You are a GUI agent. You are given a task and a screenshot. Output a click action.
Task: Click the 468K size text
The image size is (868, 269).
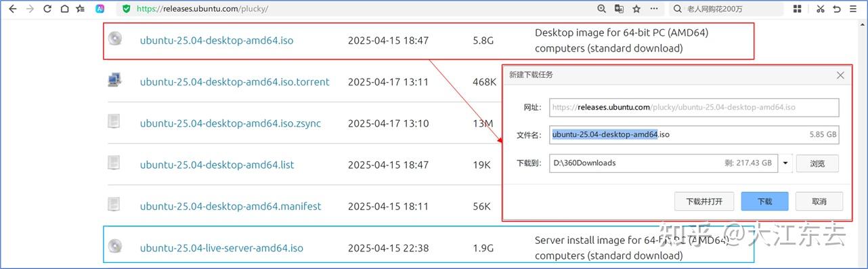[x=485, y=82]
